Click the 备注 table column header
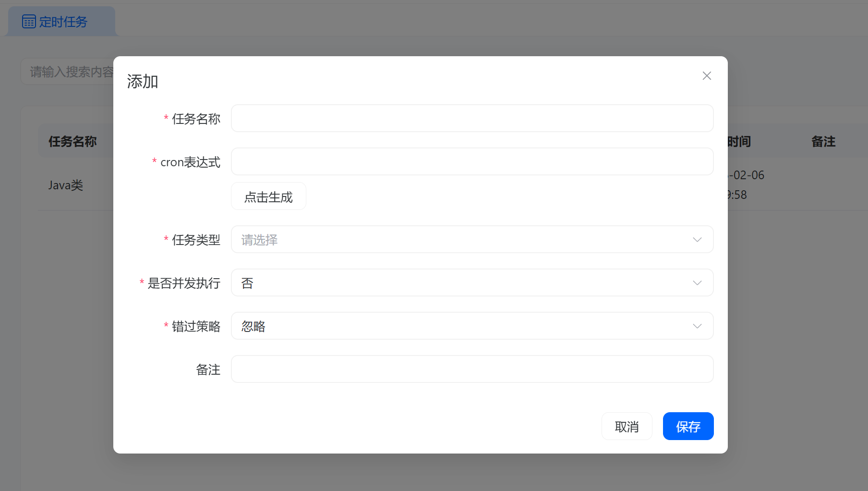The height and width of the screenshot is (491, 868). pos(823,142)
